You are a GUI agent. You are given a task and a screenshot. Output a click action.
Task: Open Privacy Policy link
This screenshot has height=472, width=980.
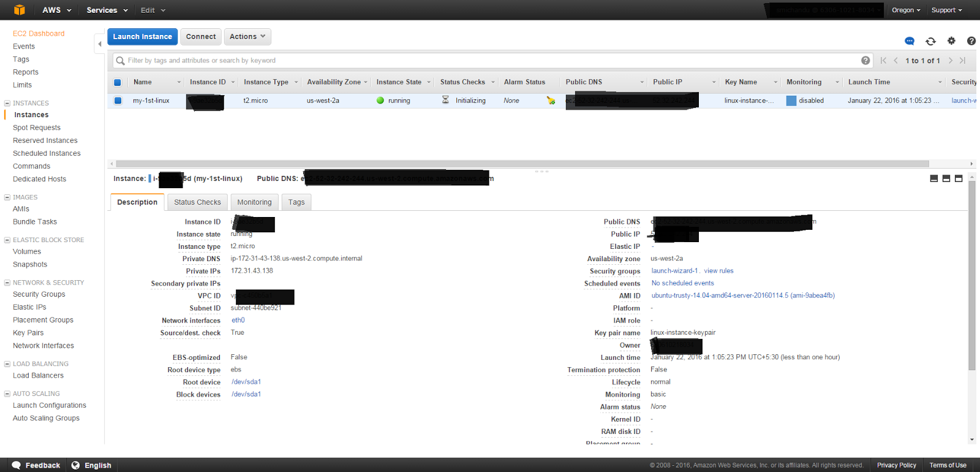click(897, 465)
